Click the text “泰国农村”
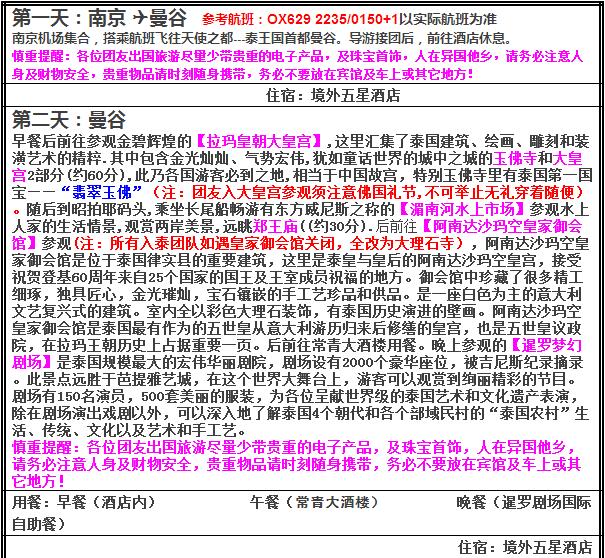This screenshot has height=558, width=605. pyautogui.click(x=531, y=413)
